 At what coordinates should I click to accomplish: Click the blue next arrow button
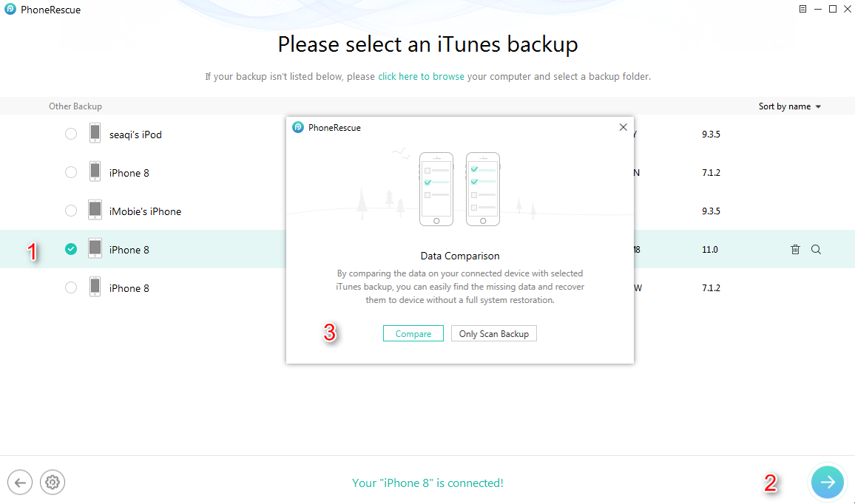(x=827, y=483)
